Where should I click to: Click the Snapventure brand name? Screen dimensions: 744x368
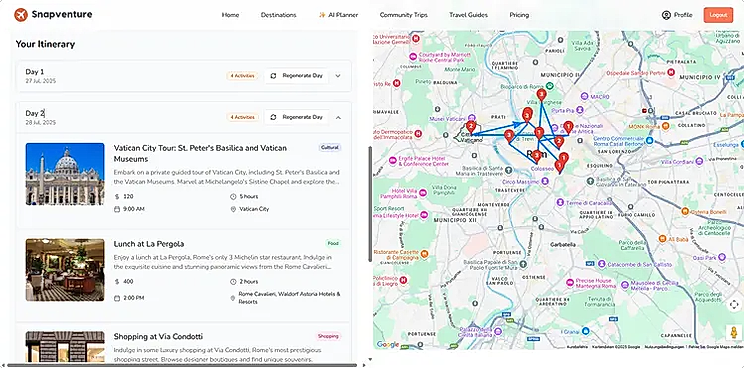coord(62,15)
